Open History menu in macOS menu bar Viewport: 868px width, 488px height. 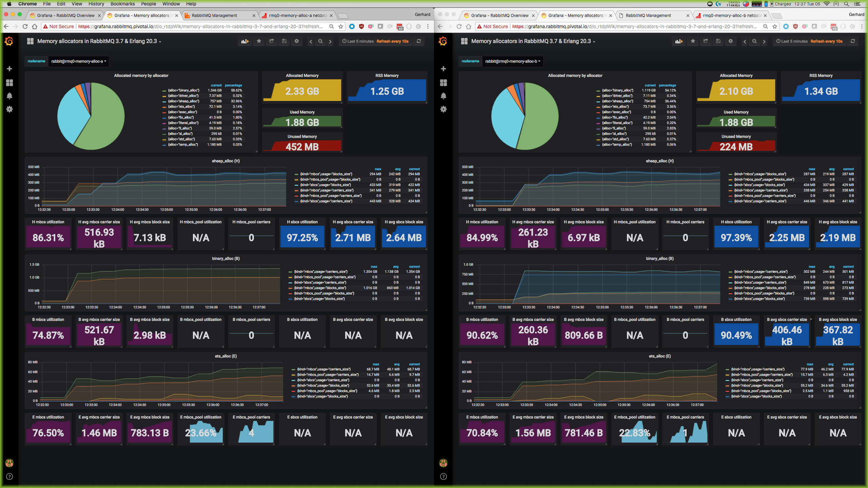(96, 4)
